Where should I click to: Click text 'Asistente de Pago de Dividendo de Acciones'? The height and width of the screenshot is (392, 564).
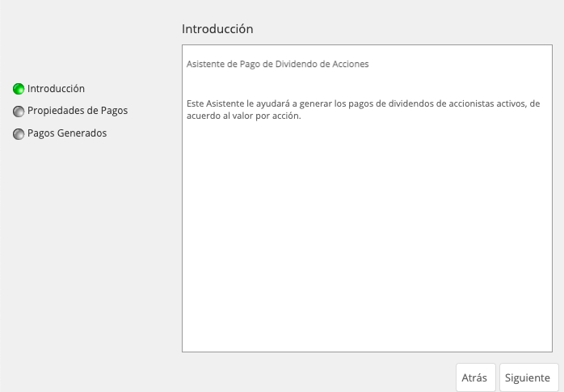278,64
